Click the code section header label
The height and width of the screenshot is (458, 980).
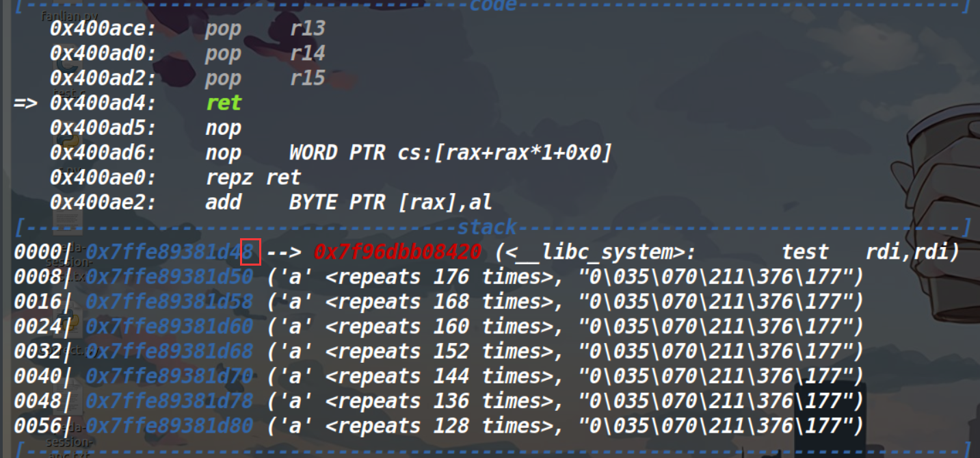point(492,6)
